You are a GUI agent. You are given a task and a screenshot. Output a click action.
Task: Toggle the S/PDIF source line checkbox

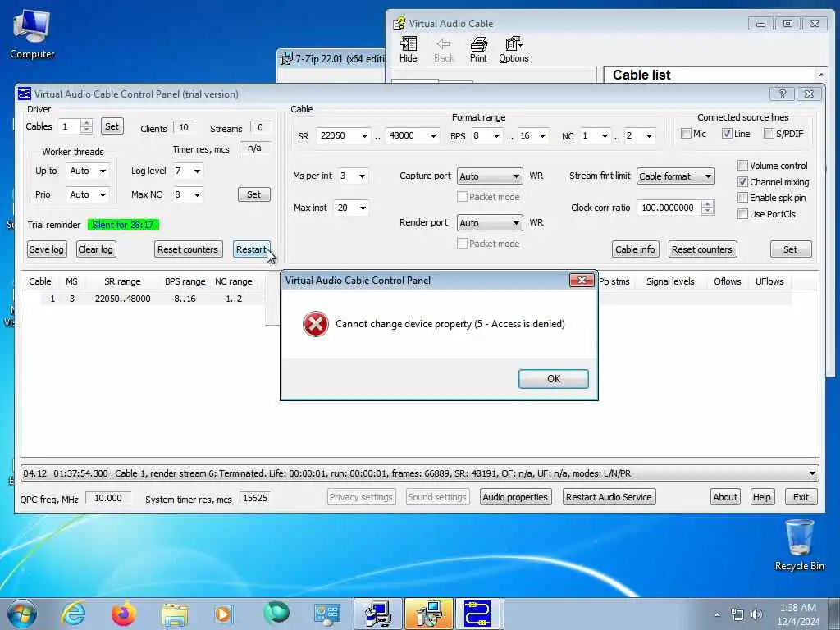pyautogui.click(x=769, y=134)
